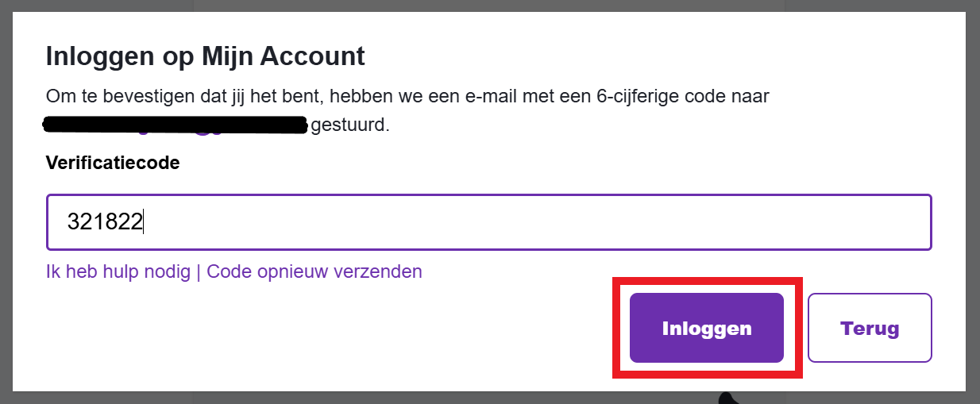Click the 6-cijferige code instruction sentence
Image resolution: width=980 pixels, height=404 pixels.
408,97
